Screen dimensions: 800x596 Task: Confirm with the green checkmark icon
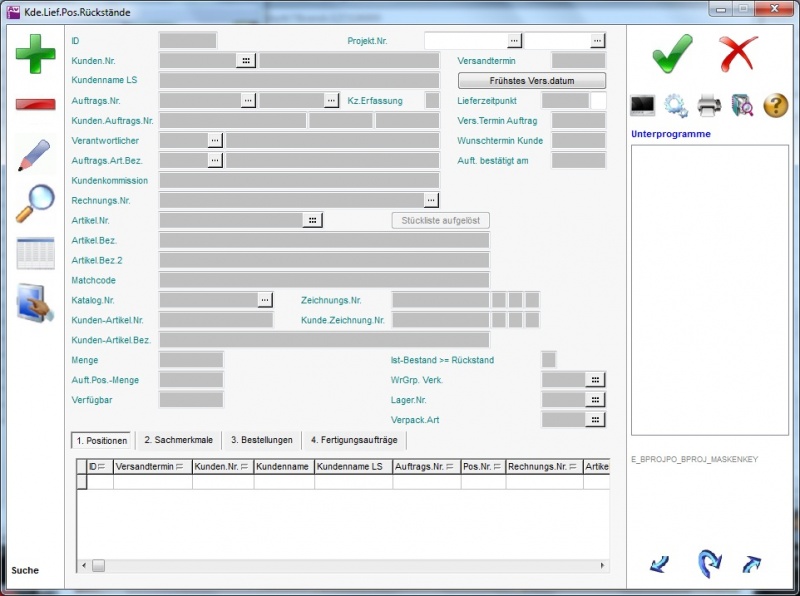[x=672, y=52]
